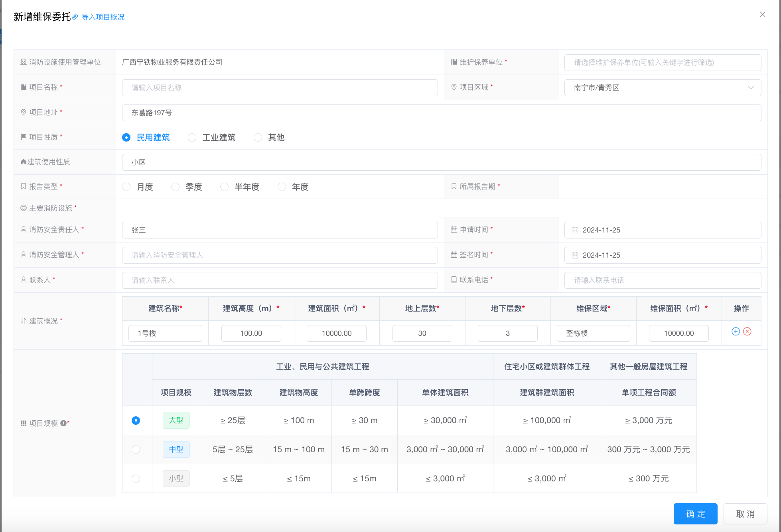Click the green 大型 tag
Image resolution: width=781 pixels, height=532 pixels.
[176, 420]
